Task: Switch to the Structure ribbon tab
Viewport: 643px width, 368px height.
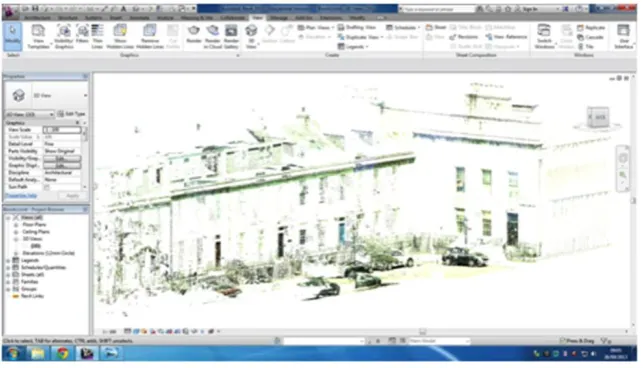Action: (68, 18)
